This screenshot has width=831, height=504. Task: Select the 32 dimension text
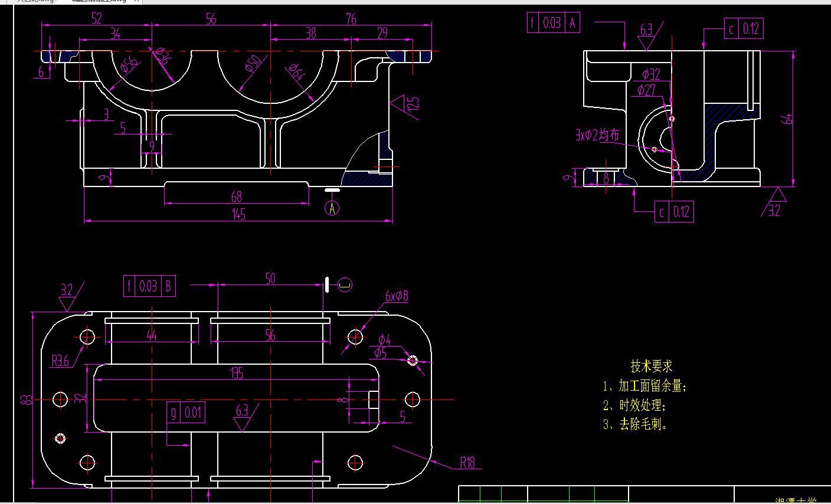[x=81, y=400]
